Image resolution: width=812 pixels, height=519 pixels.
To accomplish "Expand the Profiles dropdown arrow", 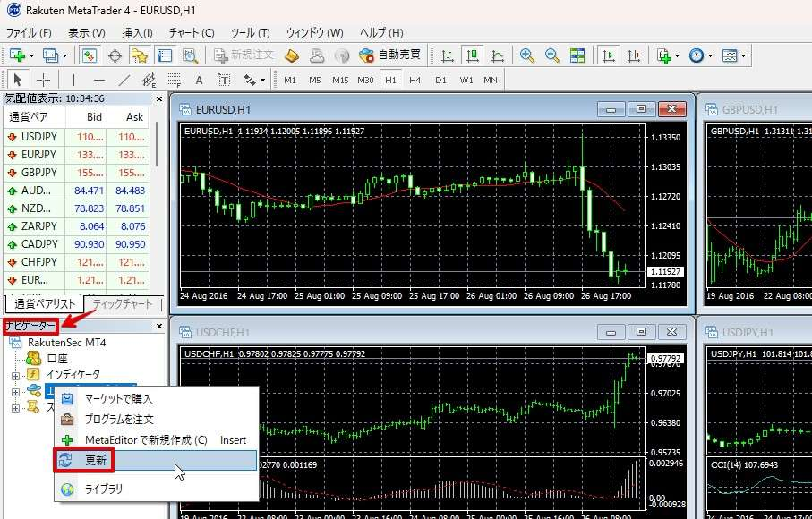I will point(64,55).
